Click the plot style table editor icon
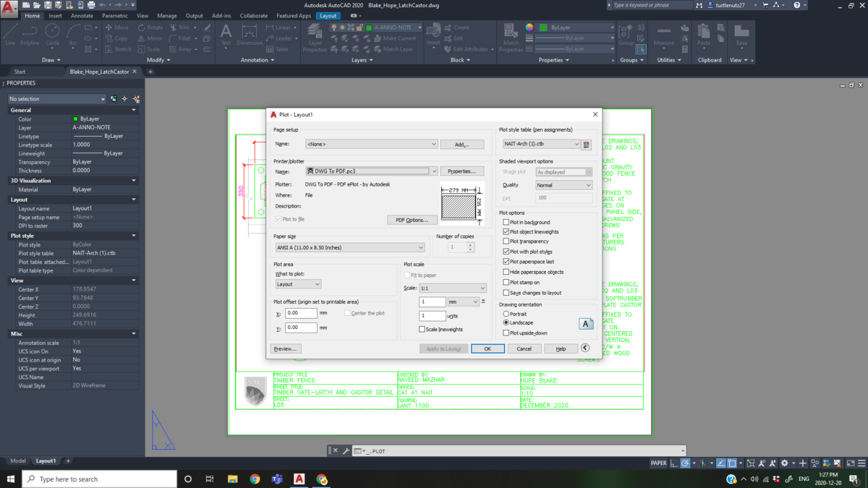Viewport: 868px width, 488px height. click(x=587, y=145)
